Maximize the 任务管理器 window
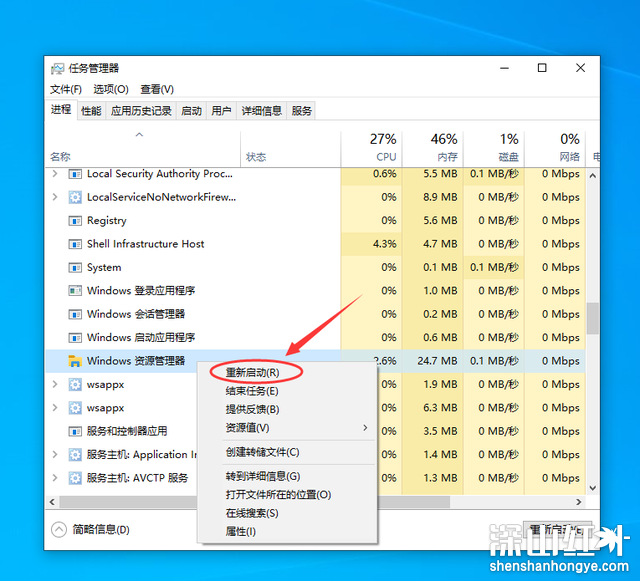640x581 pixels. point(542,68)
